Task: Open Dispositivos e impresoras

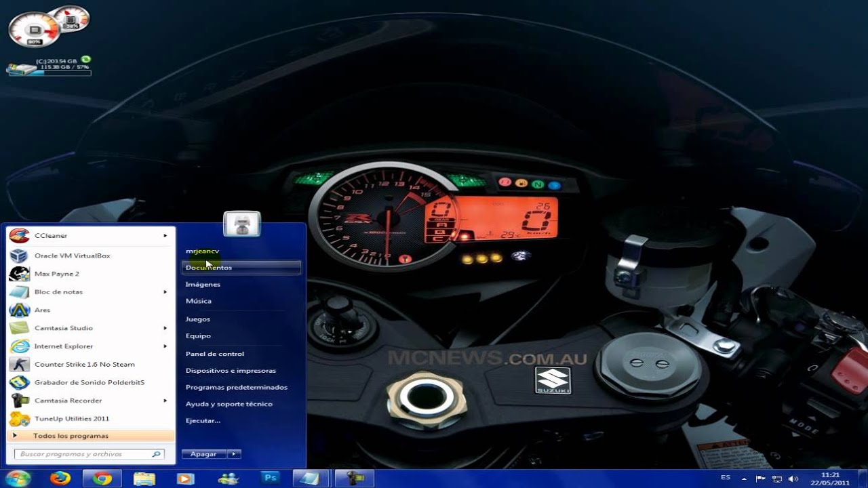Action: coord(231,371)
